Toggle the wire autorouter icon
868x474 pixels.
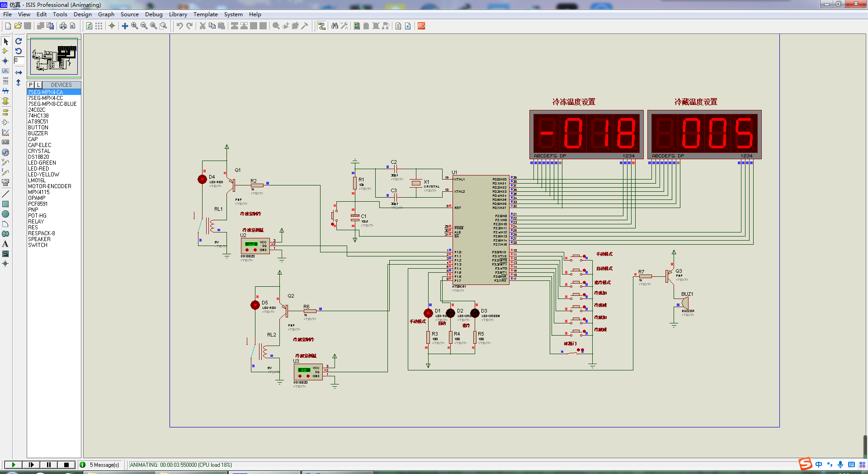pos(321,26)
